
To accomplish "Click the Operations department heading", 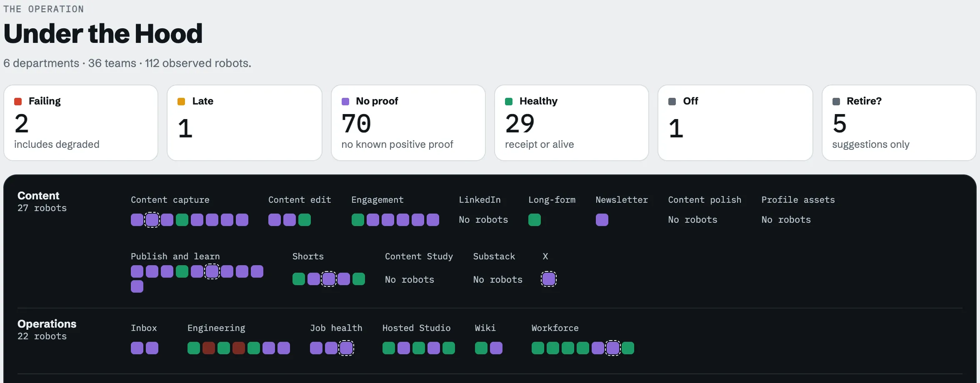I will tap(47, 324).
